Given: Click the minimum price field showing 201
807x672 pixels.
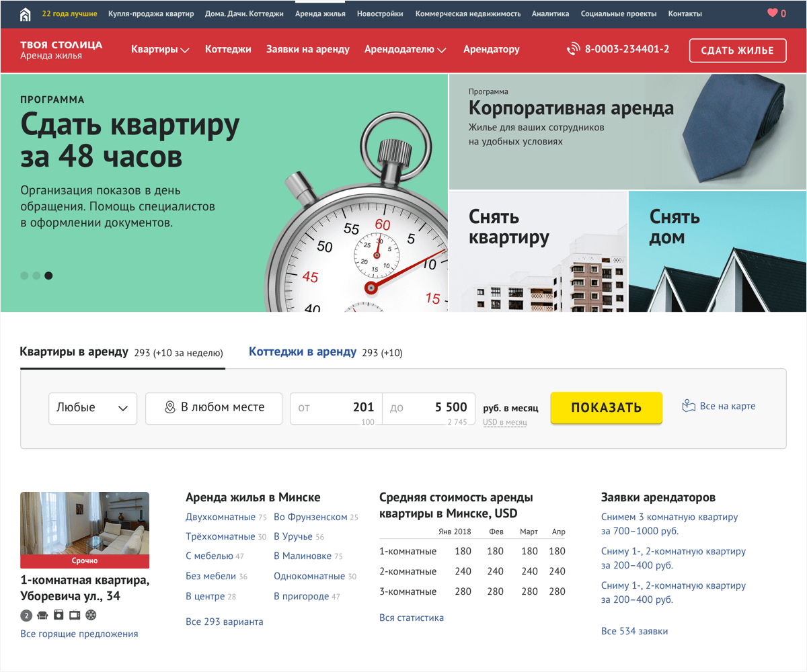Looking at the screenshot, I should [336, 407].
